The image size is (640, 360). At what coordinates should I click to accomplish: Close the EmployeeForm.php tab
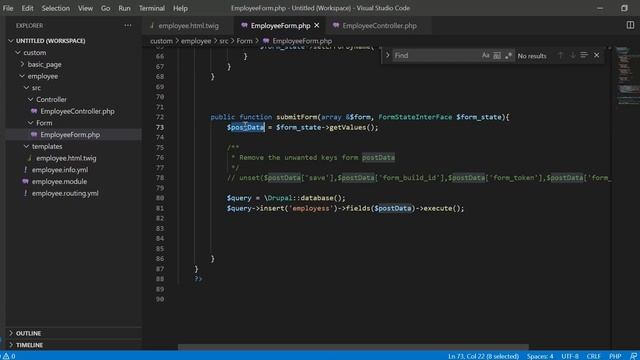pos(317,25)
